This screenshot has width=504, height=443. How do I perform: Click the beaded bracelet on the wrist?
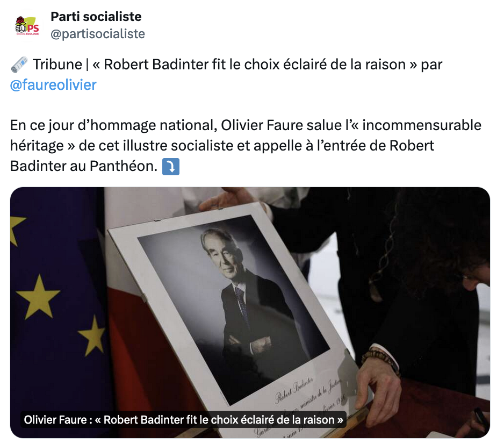(x=380, y=359)
